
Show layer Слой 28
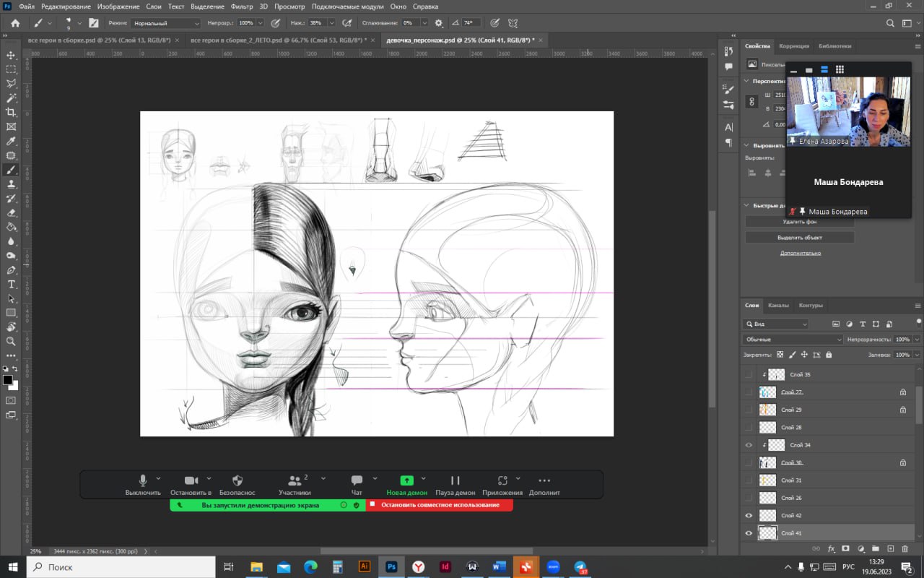click(x=749, y=428)
